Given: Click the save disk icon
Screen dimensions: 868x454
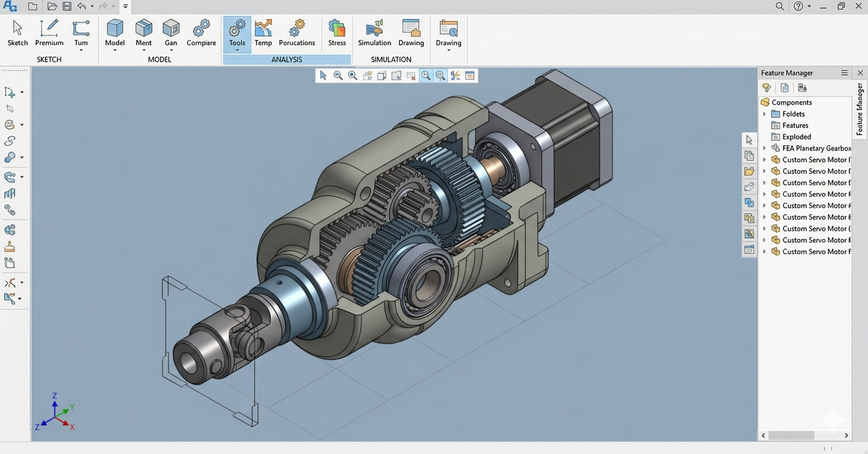Looking at the screenshot, I should (67, 6).
